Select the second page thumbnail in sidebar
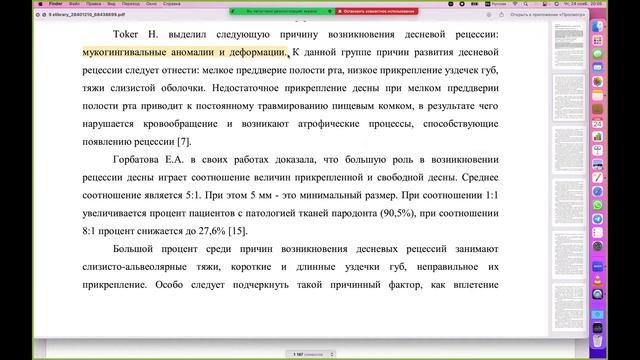 (569, 98)
